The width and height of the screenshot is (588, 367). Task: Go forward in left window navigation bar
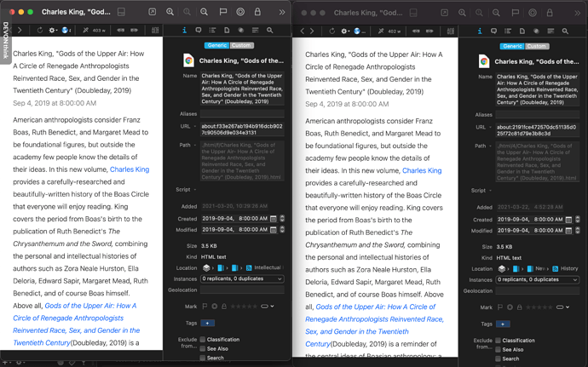(20, 31)
